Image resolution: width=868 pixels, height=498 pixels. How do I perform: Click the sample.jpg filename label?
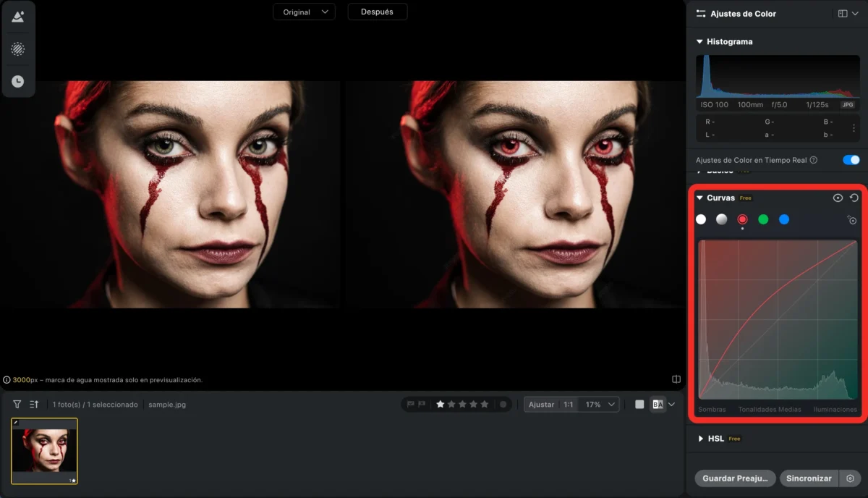click(x=167, y=405)
